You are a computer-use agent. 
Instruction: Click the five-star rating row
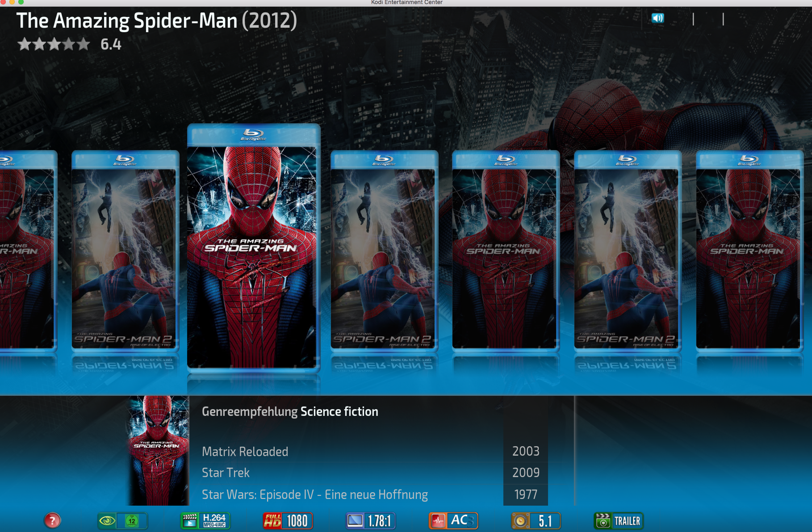(54, 44)
